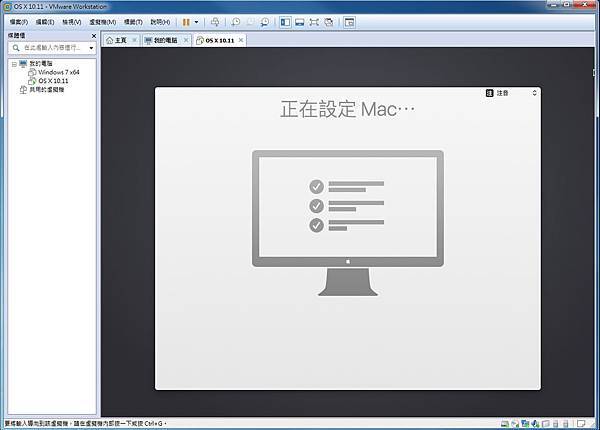
Task: Pause the running virtual machine
Action: (186, 22)
